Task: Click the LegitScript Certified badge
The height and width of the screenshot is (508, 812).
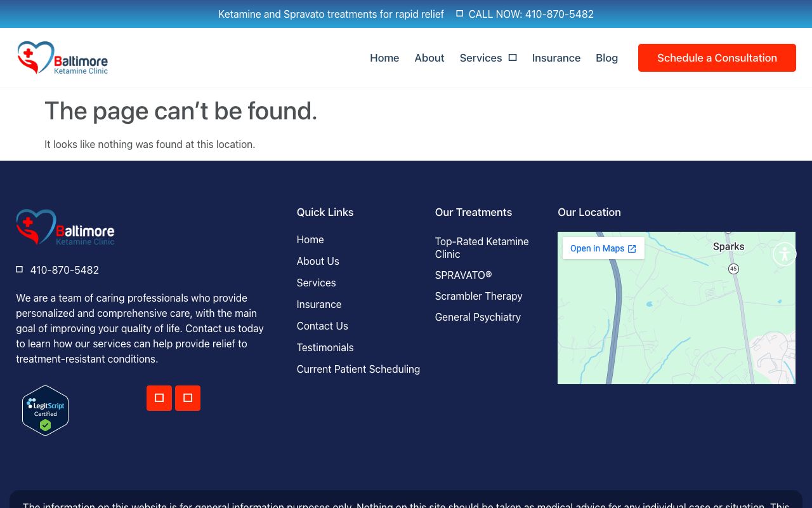Action: (x=45, y=410)
